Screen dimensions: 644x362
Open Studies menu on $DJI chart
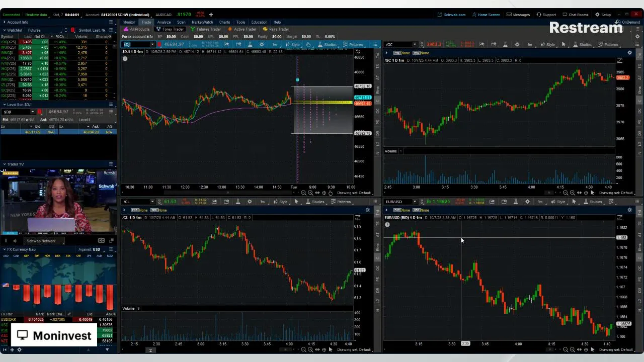[327, 44]
